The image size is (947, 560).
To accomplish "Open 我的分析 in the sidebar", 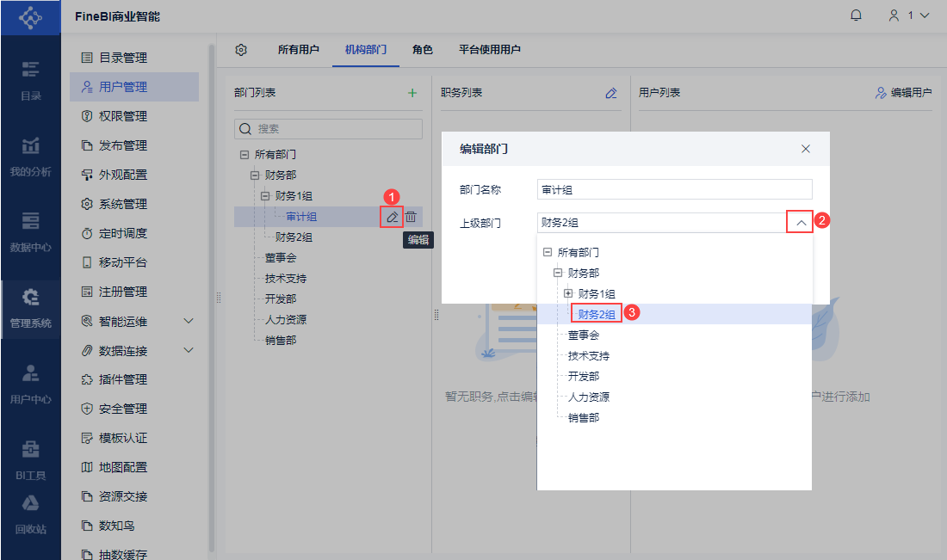I will point(30,157).
